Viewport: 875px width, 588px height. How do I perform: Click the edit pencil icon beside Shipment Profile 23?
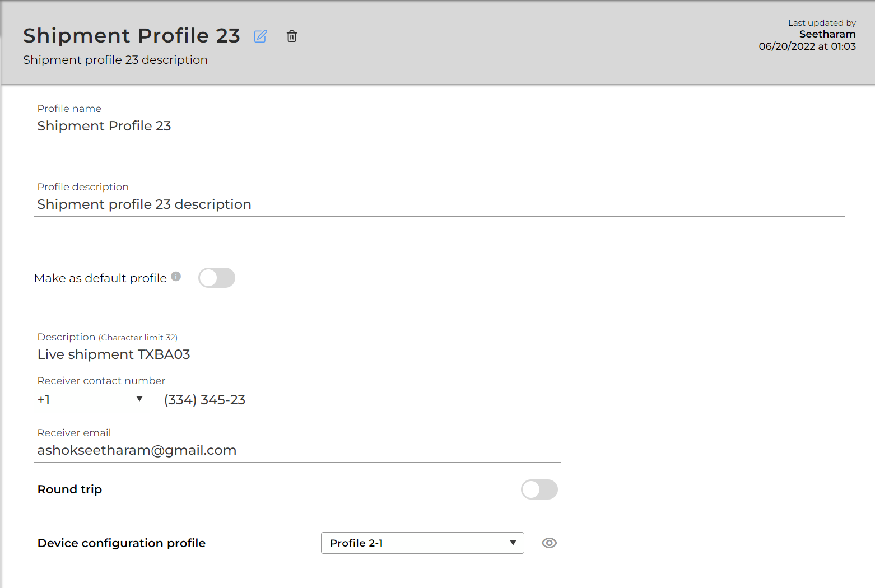(260, 36)
